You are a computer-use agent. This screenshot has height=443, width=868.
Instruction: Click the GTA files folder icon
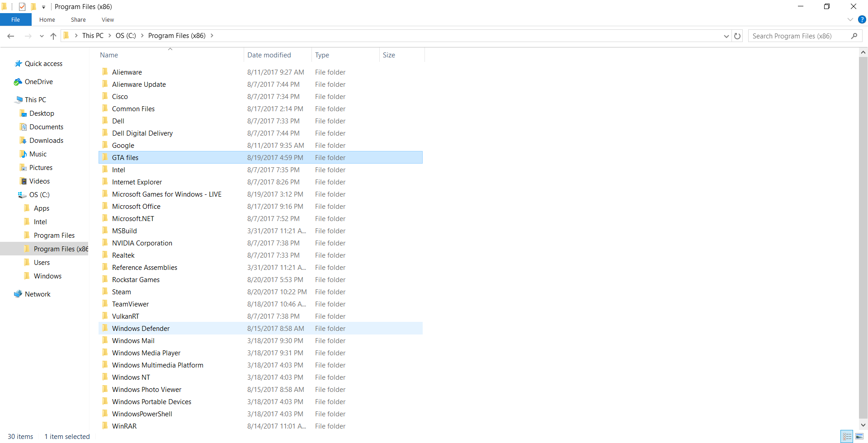tap(105, 157)
